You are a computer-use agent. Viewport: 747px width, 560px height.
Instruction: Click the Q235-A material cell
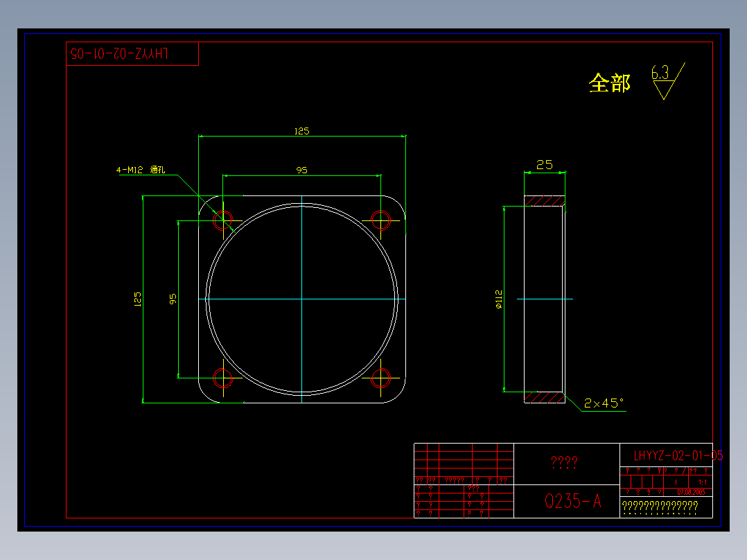pyautogui.click(x=566, y=501)
